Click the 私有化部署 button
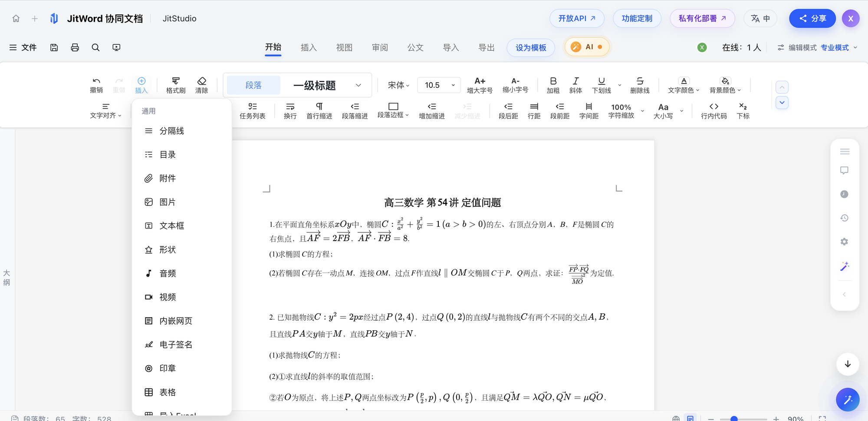Viewport: 868px width, 421px height. (702, 18)
